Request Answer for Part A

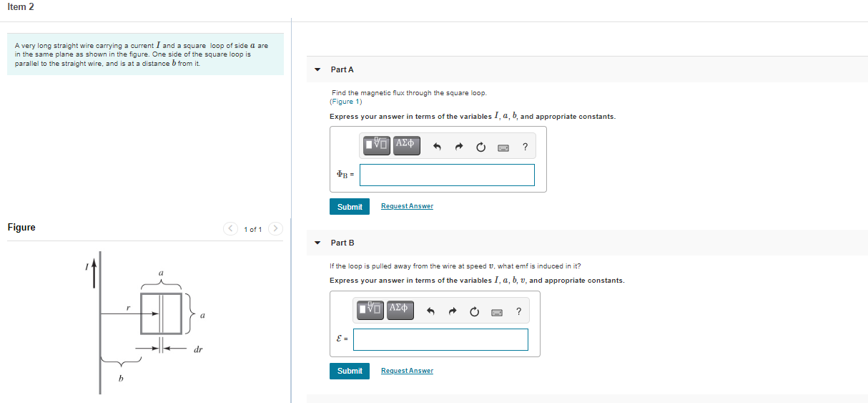point(407,206)
